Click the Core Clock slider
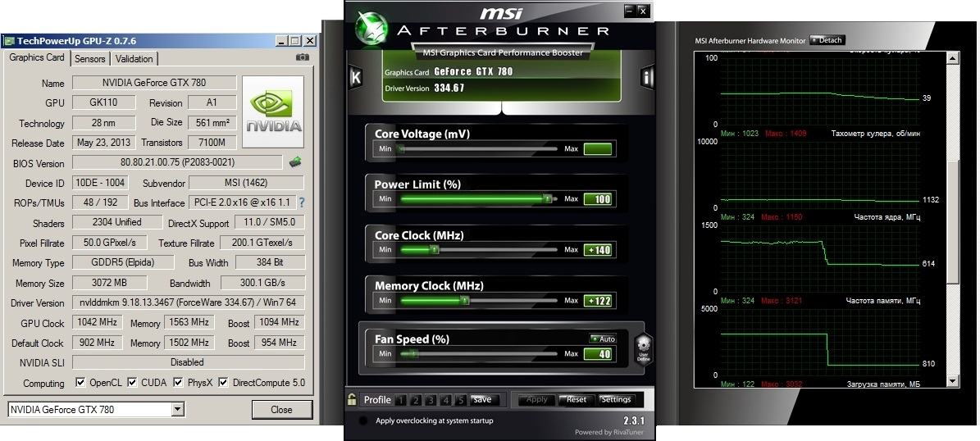 point(477,249)
